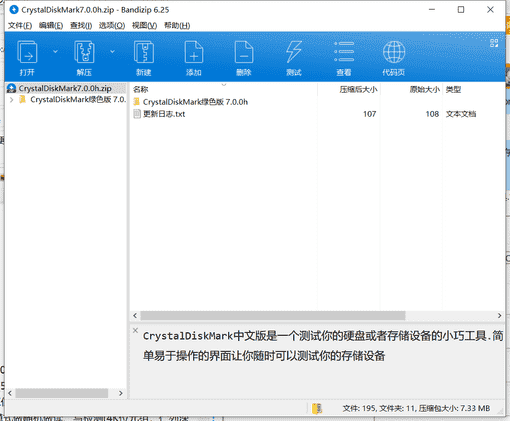The width and height of the screenshot is (510, 421).
Task: Click the 更新日志.txt document icon
Action: [x=137, y=114]
